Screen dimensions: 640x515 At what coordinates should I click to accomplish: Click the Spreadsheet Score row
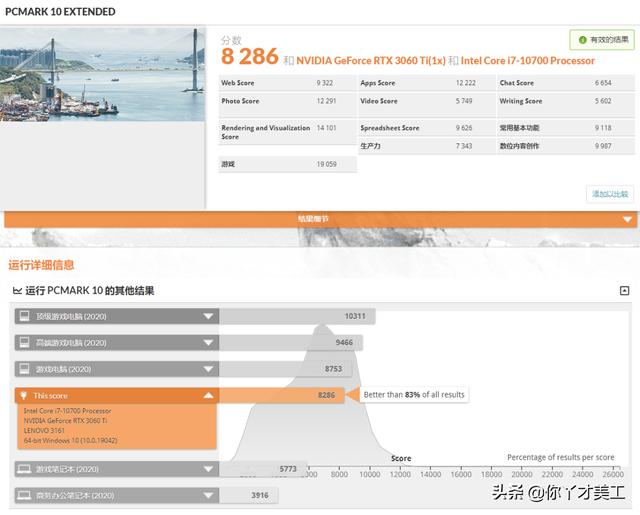click(x=426, y=128)
